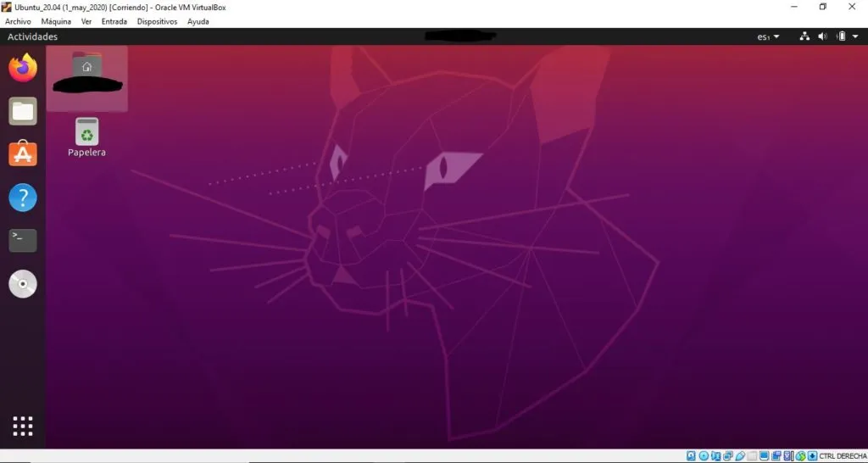Click VirtualBox display status icon
868x463 pixels.
click(x=765, y=456)
